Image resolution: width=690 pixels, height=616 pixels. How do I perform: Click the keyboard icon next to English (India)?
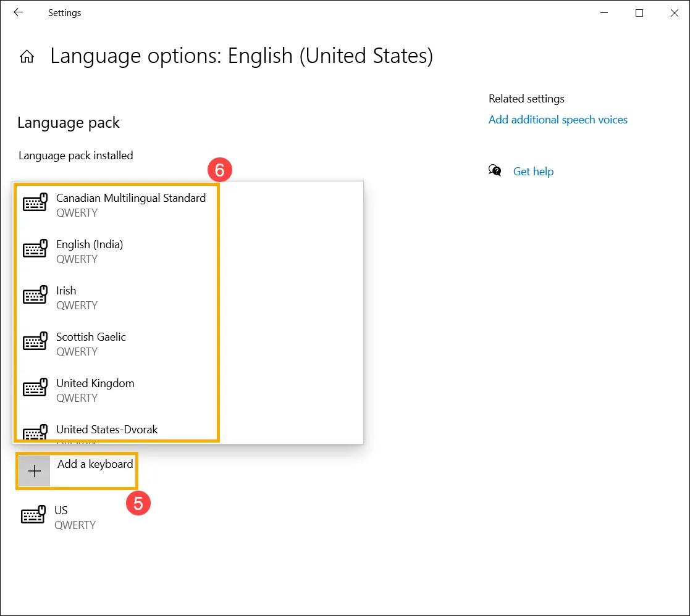35,249
